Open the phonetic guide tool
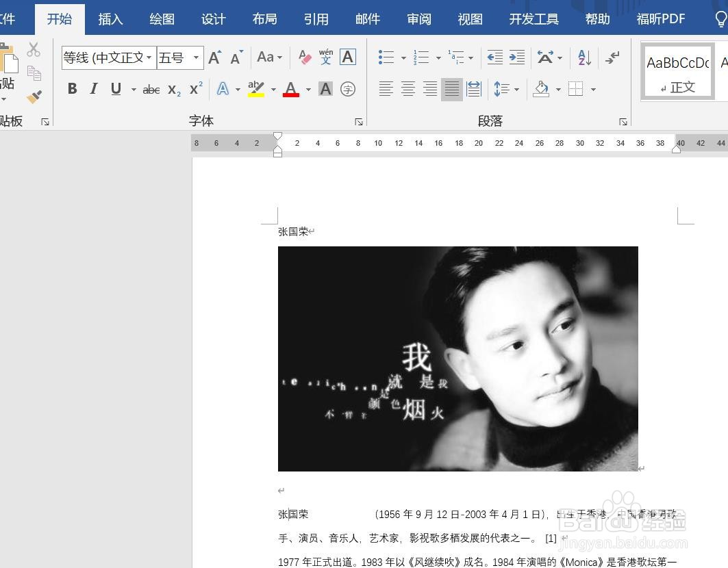 pos(326,57)
